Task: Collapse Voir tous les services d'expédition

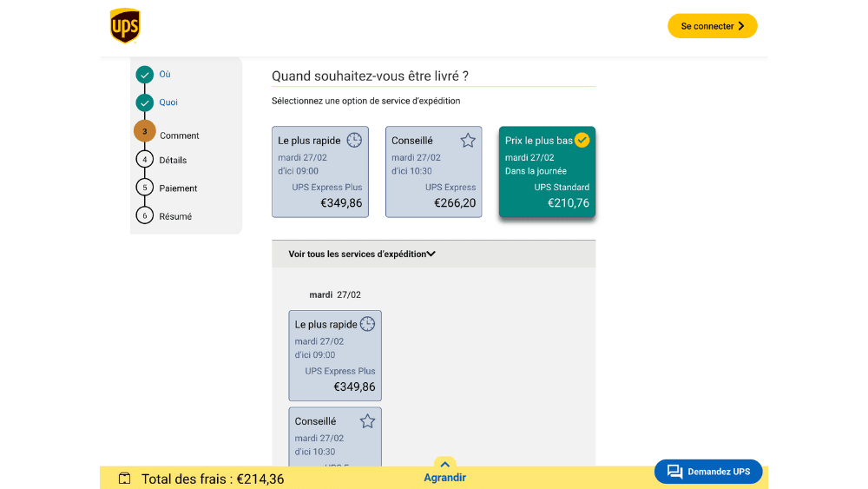Action: pyautogui.click(x=433, y=254)
